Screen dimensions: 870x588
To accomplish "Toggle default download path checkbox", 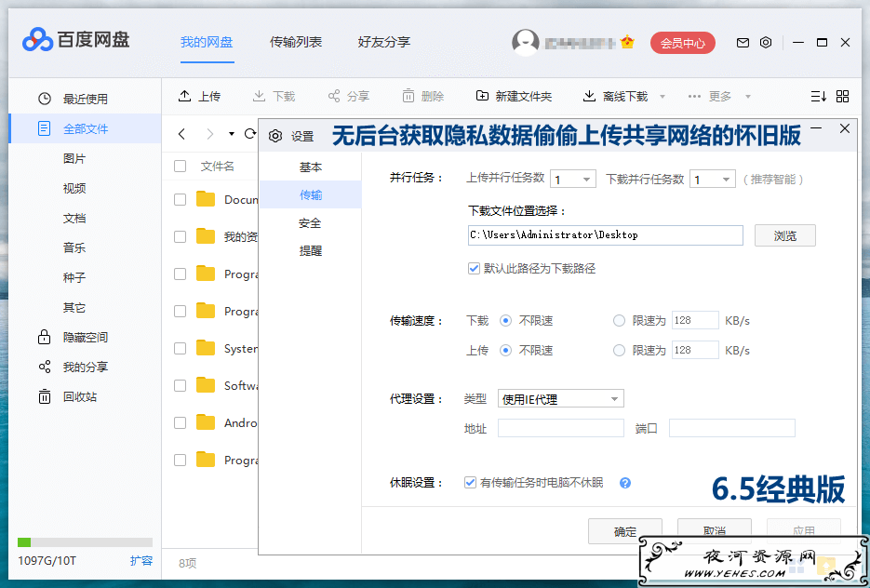I will pyautogui.click(x=474, y=269).
